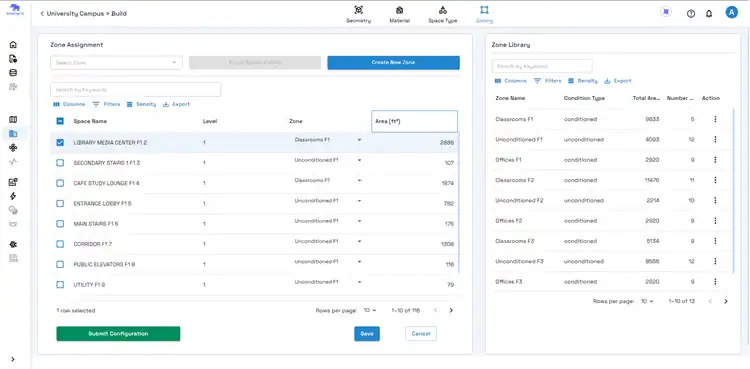Screen dimensions: 750x369
Task: Open actions menu for Offices F3 zone
Action: coord(715,282)
